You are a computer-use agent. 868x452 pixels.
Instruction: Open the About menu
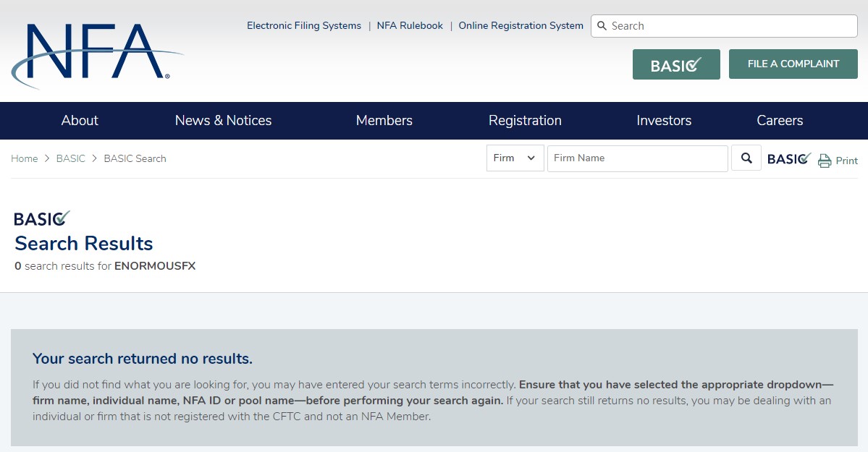coord(80,121)
